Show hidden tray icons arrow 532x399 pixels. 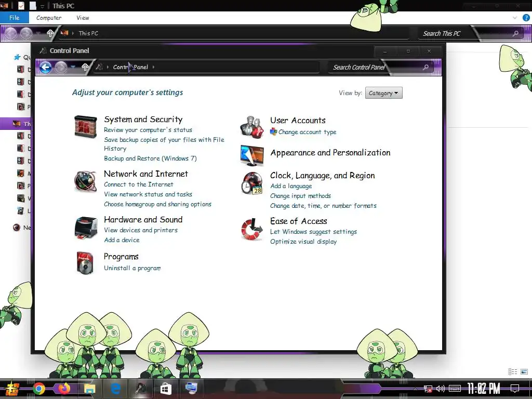(415, 389)
